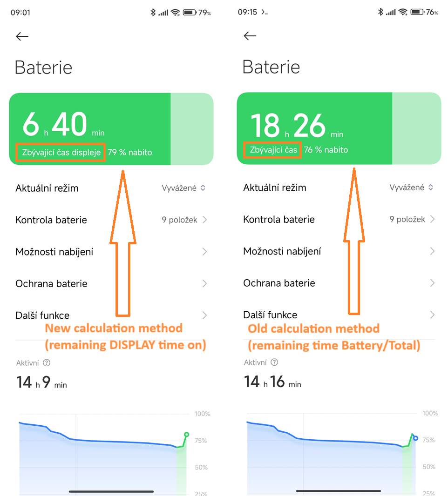
Task: Tap the 6 h 40 min battery card
Action: click(x=111, y=129)
